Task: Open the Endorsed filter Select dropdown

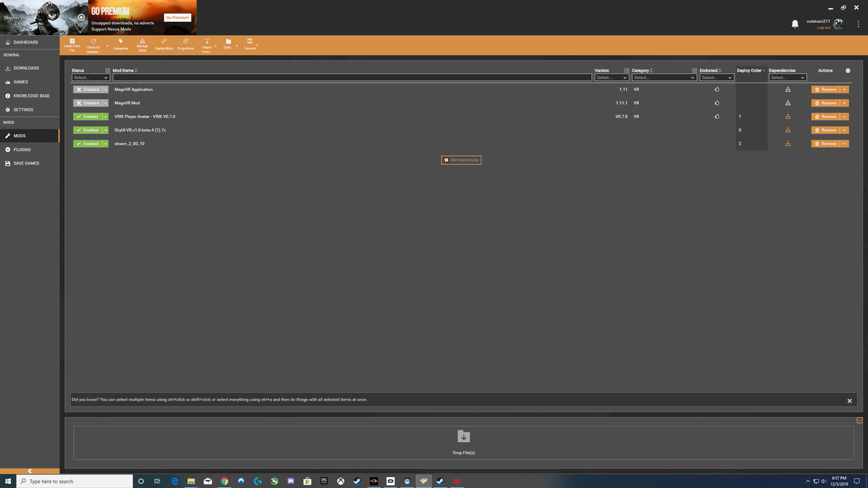Action: click(717, 77)
